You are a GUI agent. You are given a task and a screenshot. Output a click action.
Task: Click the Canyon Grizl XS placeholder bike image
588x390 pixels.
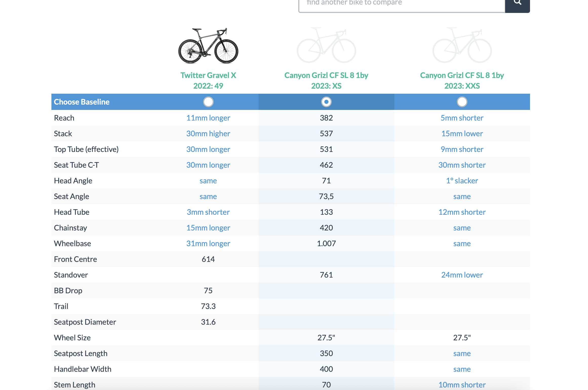coord(326,45)
